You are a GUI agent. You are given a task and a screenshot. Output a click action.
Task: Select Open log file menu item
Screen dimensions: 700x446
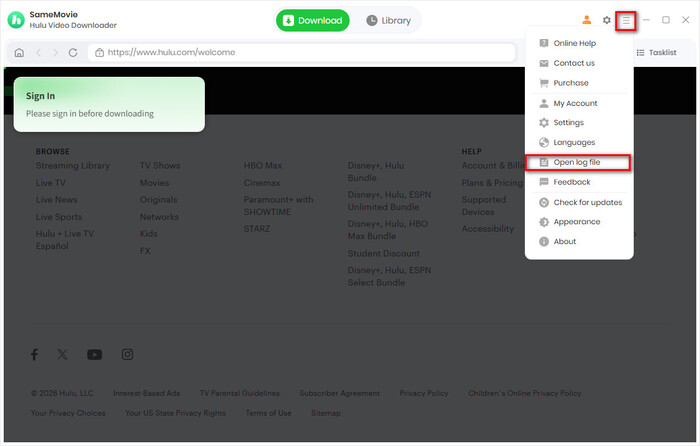[x=579, y=162]
